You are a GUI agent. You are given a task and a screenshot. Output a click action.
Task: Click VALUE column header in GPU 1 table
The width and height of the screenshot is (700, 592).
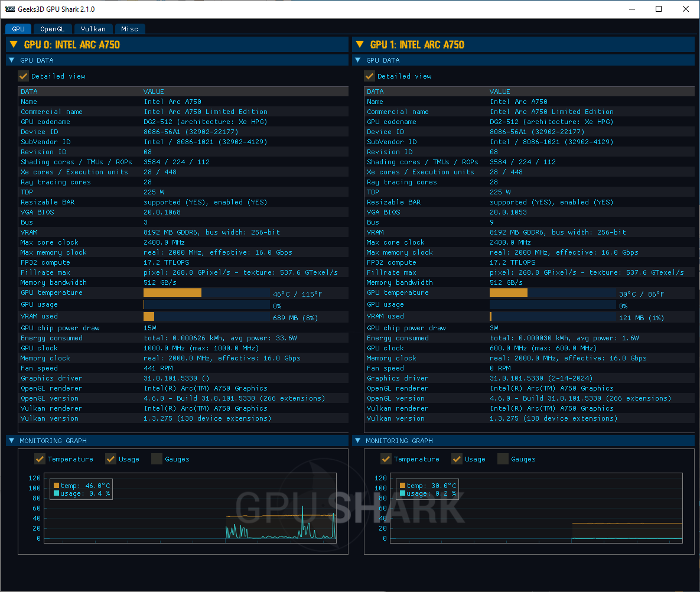(500, 92)
